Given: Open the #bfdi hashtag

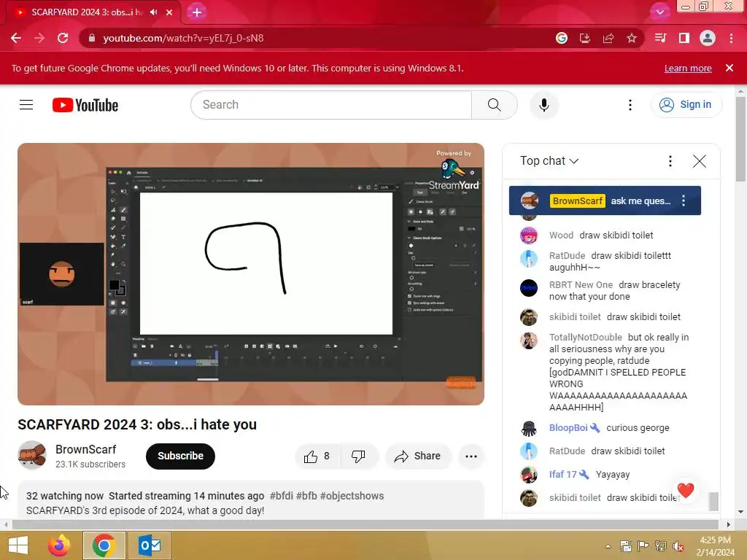Looking at the screenshot, I should coord(281,496).
